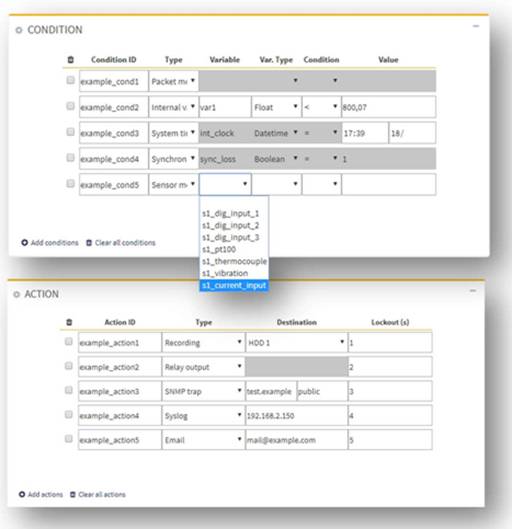Open the Float var type dropdown
This screenshot has height=529, width=512.
tap(276, 107)
